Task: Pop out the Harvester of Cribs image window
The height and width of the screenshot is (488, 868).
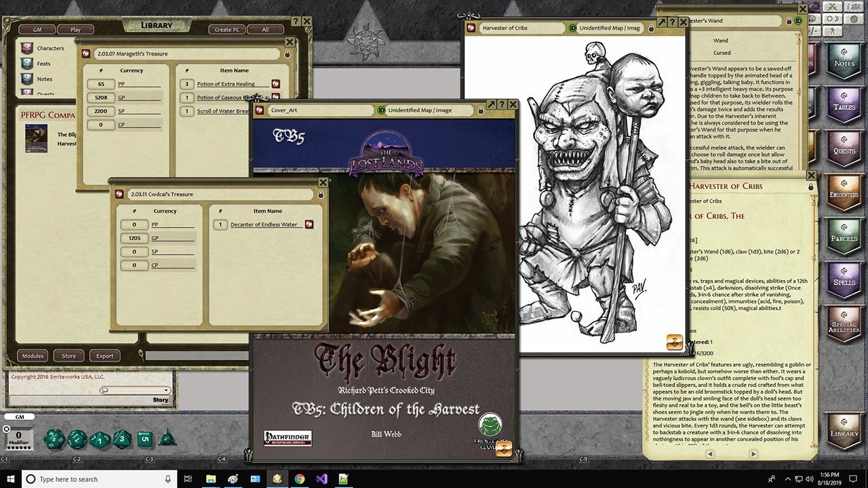Action: 663,21
